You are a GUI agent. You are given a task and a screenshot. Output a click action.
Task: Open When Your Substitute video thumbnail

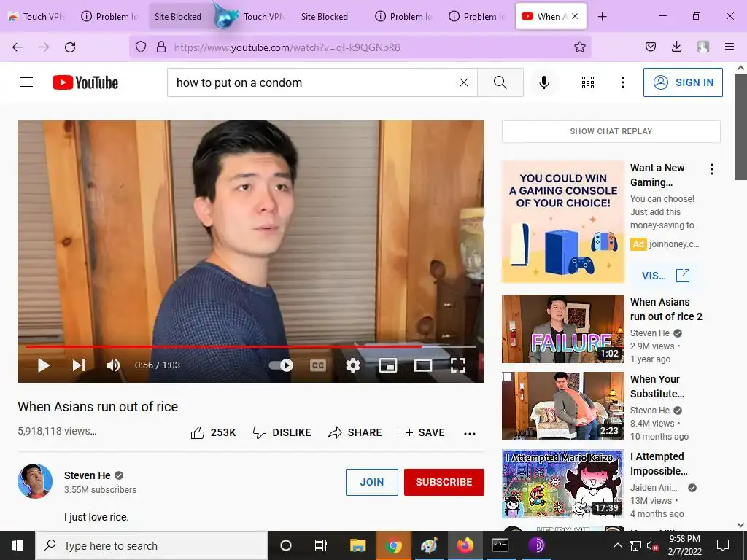563,406
